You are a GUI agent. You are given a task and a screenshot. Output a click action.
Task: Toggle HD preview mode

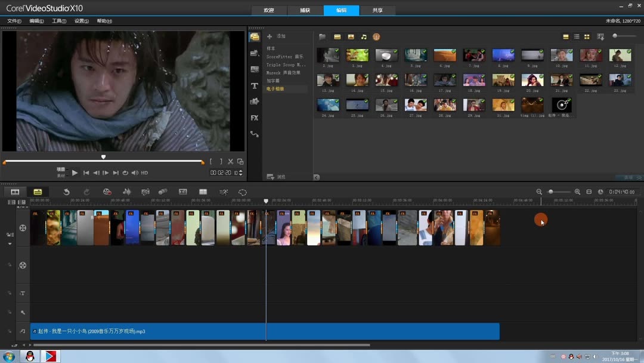coord(144,173)
